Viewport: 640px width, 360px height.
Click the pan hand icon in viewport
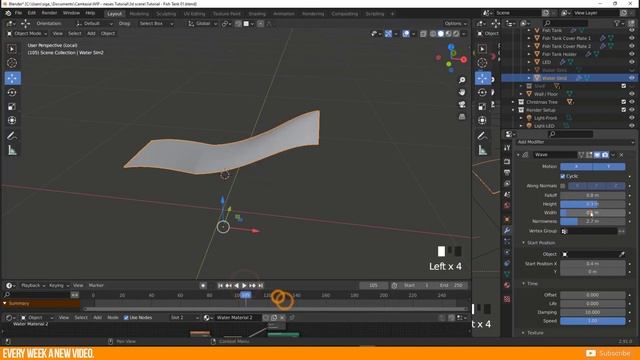tap(462, 92)
